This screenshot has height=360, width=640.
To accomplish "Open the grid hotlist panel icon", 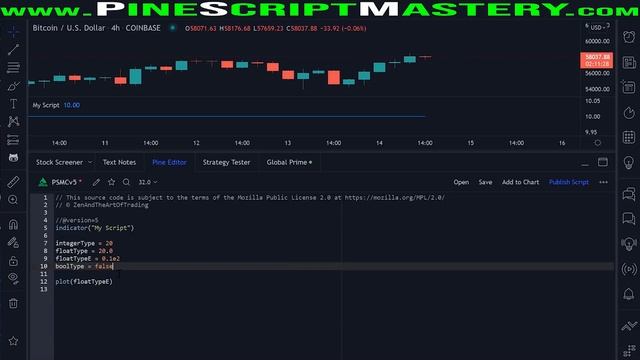I will pos(629,137).
